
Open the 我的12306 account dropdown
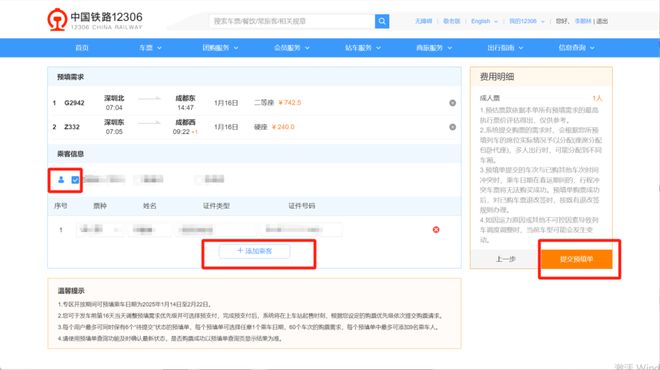tap(527, 21)
